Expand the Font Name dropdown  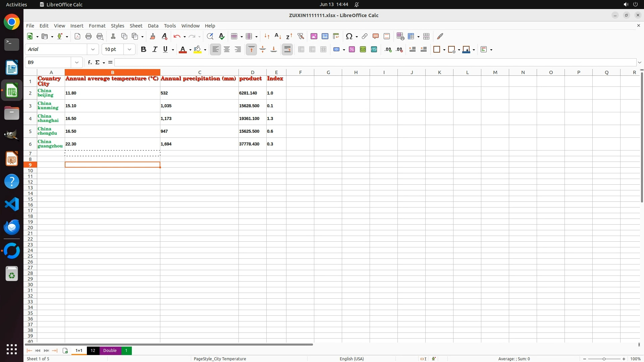(93, 50)
